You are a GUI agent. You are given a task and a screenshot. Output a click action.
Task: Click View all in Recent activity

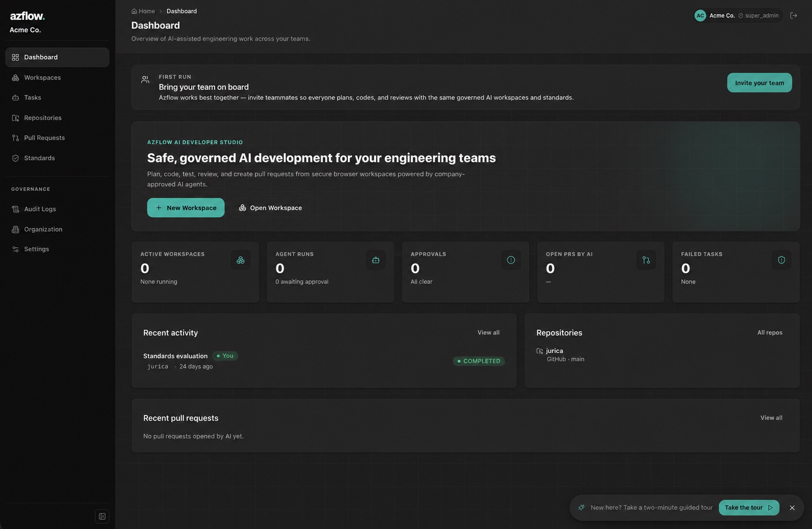[489, 332]
